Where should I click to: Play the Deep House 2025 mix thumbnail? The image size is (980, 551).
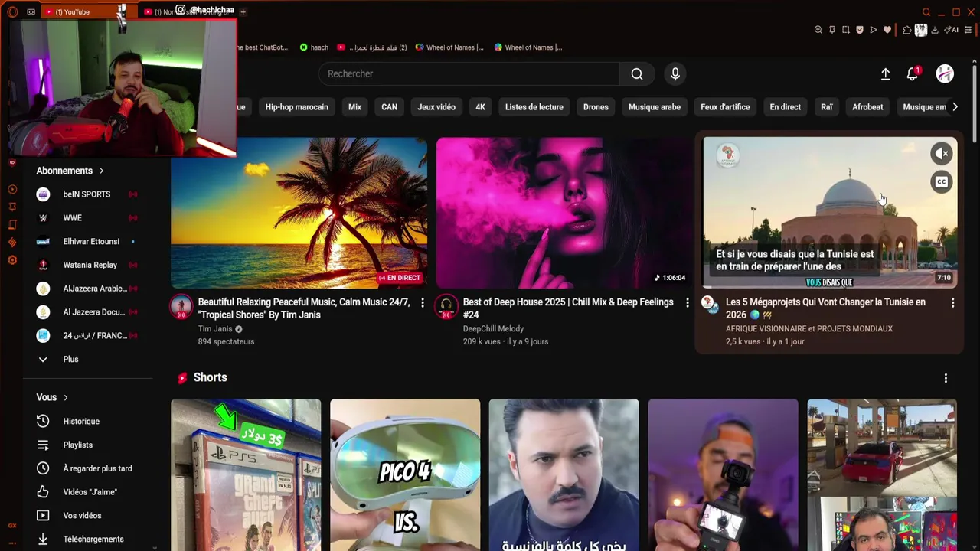(564, 213)
